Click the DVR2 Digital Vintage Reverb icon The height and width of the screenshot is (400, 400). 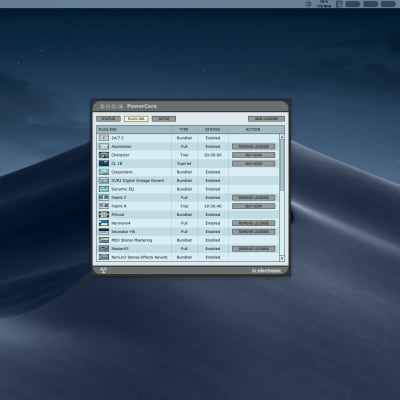pos(104,180)
